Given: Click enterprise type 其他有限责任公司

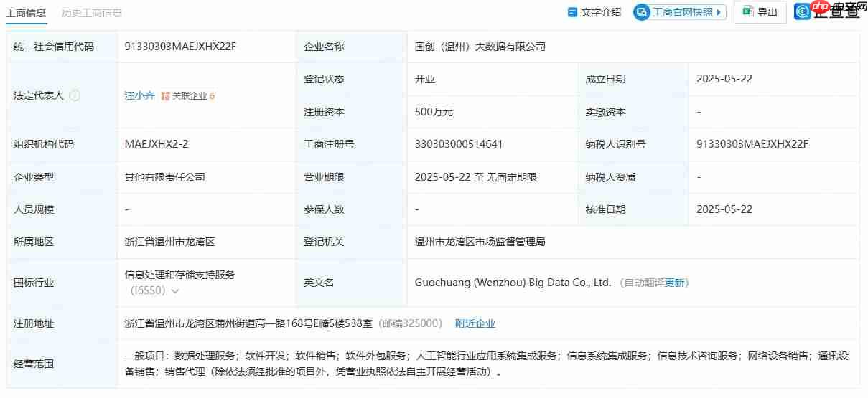Looking at the screenshot, I should tap(165, 177).
